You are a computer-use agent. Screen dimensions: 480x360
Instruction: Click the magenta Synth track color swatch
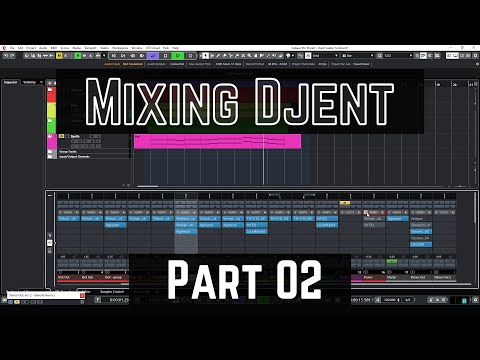(x=52, y=141)
